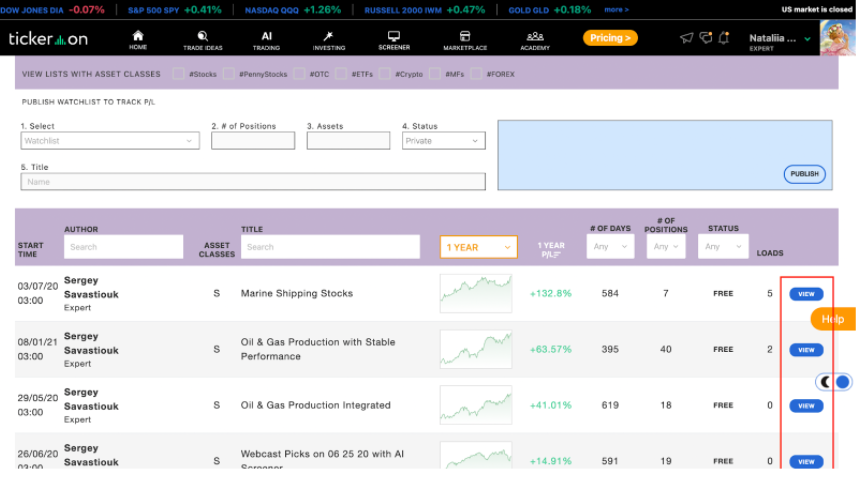Check the #PennyStocks checkbox
859x478 pixels.
click(x=228, y=73)
